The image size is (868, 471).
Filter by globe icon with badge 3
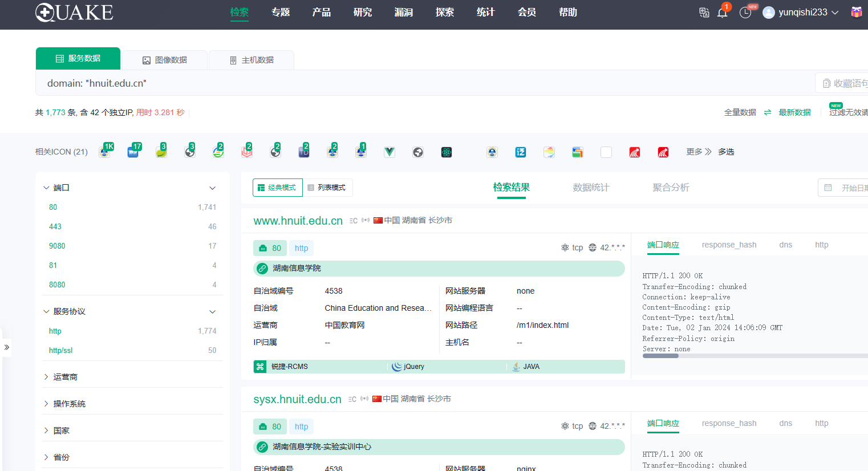[x=190, y=152]
